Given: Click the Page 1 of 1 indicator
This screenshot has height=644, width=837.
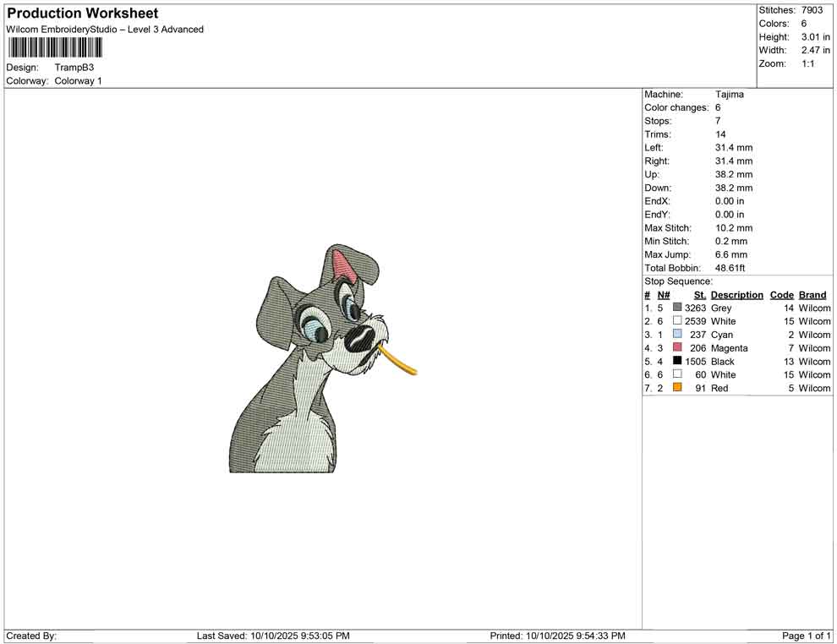Looking at the screenshot, I should pos(806,636).
